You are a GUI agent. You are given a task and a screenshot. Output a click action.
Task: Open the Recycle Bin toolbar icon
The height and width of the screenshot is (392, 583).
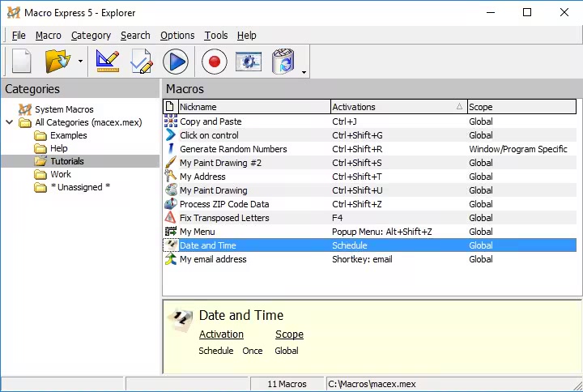[x=283, y=62]
